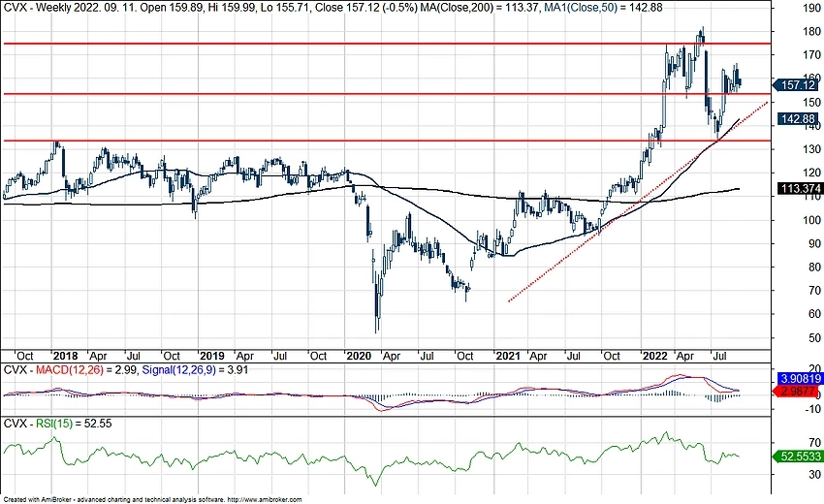
Task: Click the 30 level on the RSI axis
Action: pos(814,475)
